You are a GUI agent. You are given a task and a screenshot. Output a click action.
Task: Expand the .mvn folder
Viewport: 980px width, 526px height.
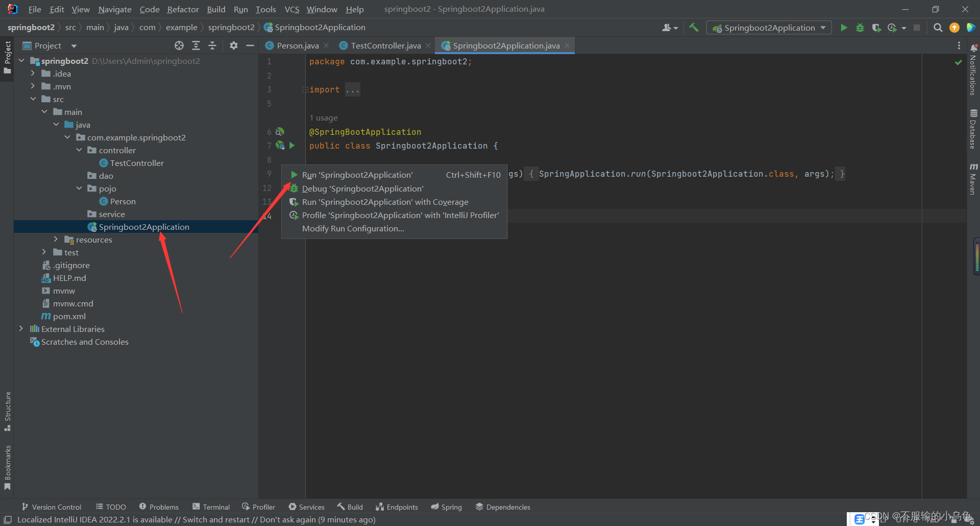pyautogui.click(x=33, y=86)
